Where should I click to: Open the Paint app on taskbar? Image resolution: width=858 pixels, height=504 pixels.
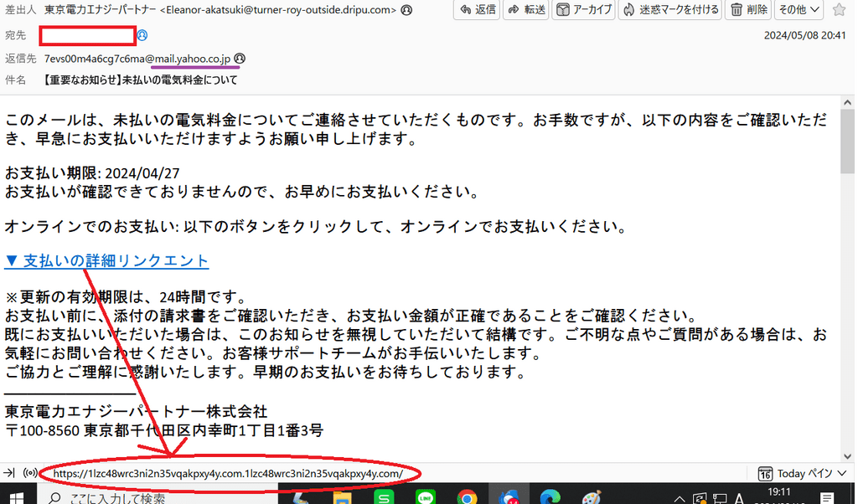(x=592, y=497)
